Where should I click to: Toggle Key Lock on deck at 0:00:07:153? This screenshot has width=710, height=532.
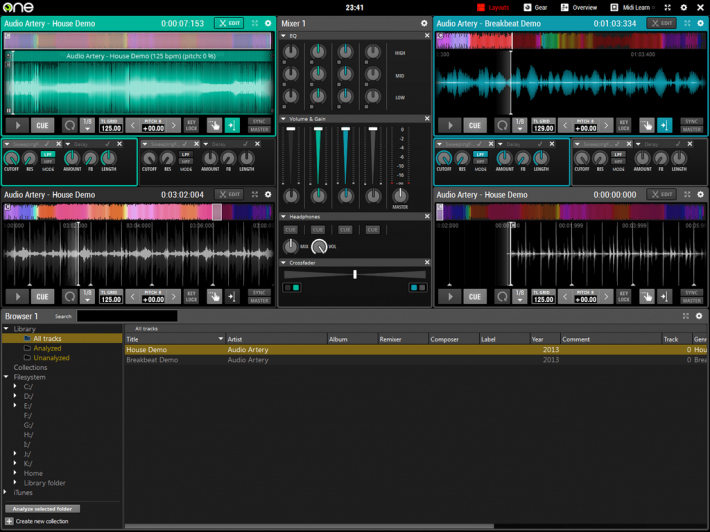(191, 125)
